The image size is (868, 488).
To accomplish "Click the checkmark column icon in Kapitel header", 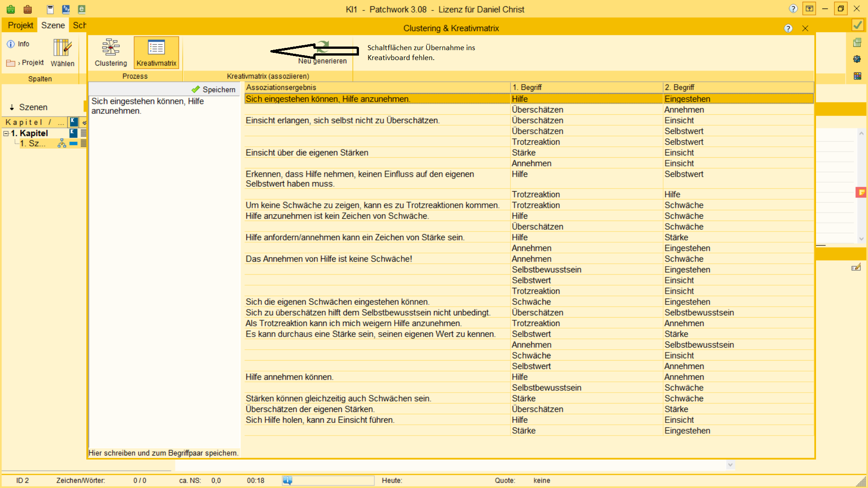I will [84, 122].
